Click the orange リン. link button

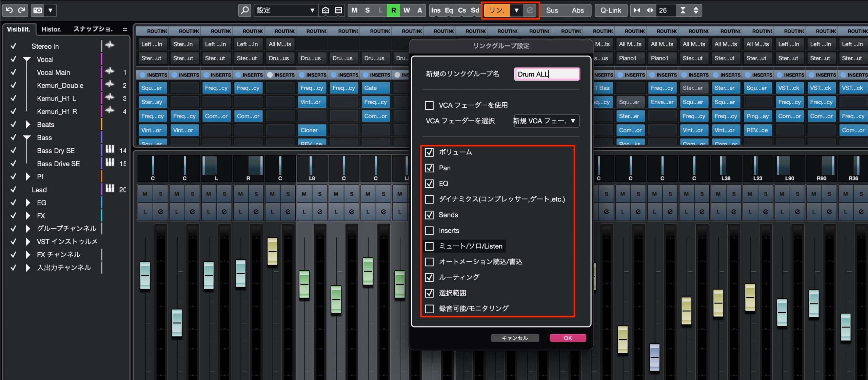point(497,10)
